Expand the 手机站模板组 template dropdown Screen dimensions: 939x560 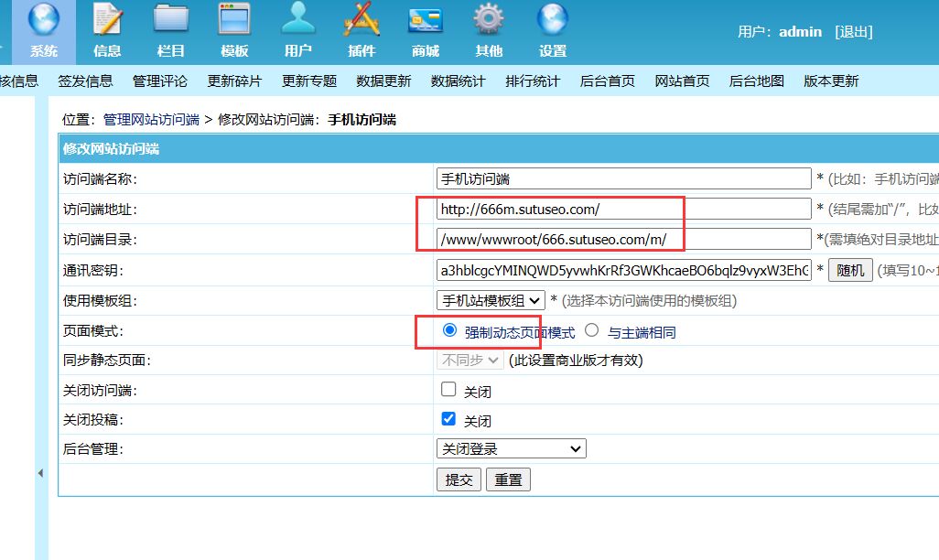tap(491, 300)
